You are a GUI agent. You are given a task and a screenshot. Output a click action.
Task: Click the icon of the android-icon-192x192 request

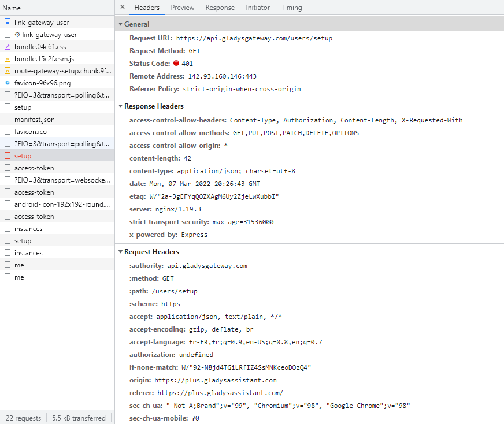[8, 204]
